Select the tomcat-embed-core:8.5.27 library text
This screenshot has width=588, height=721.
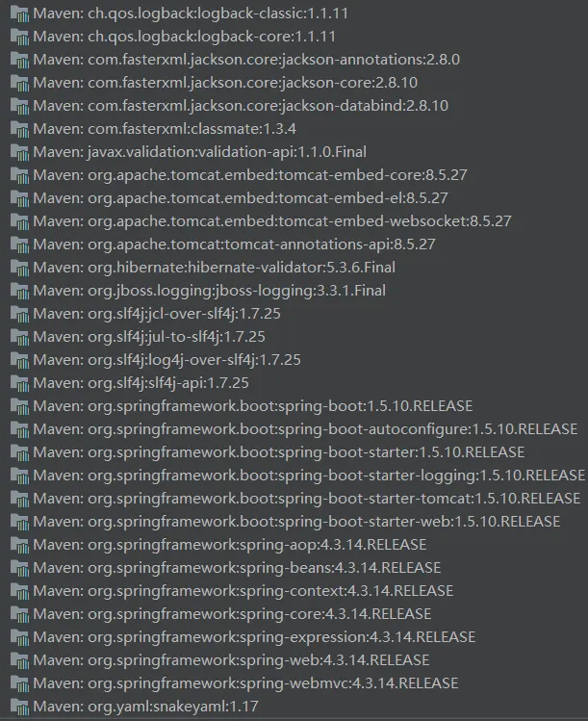pos(250,175)
